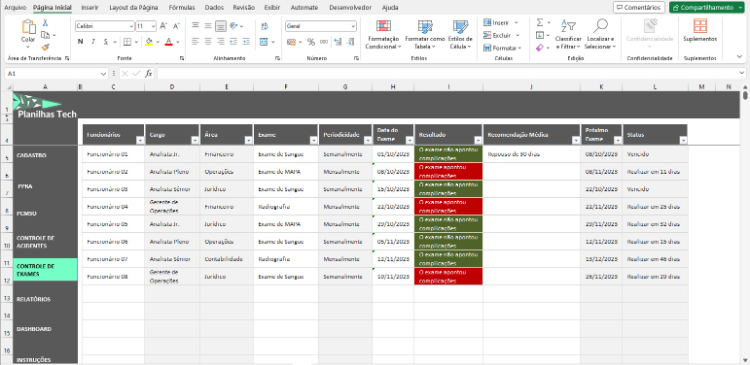The image size is (750, 365).
Task: Open the Calibri font name dropdown
Action: (x=132, y=26)
